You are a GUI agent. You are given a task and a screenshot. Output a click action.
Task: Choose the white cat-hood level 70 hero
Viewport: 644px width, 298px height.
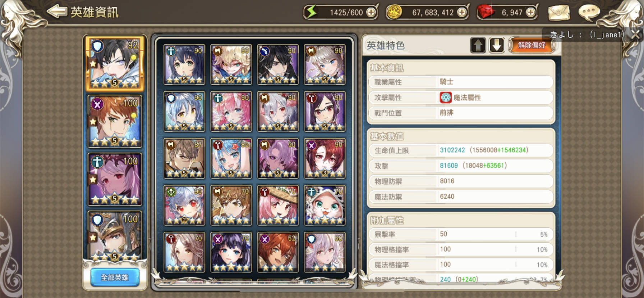coord(325,205)
